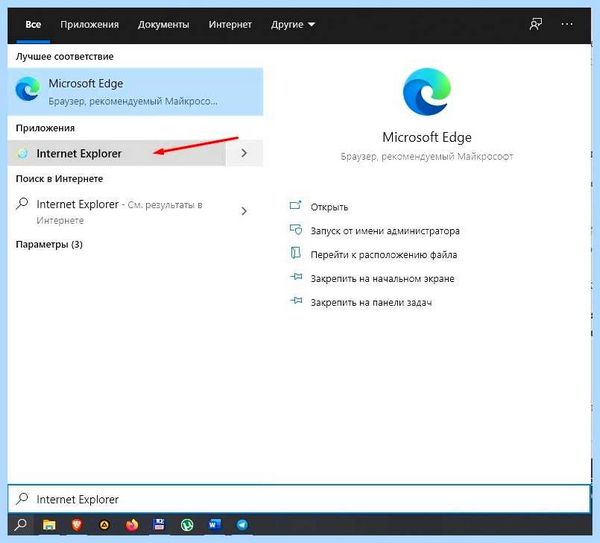Click Браузер, рекомендуемый Майкрософт preview subtitle

click(x=427, y=157)
